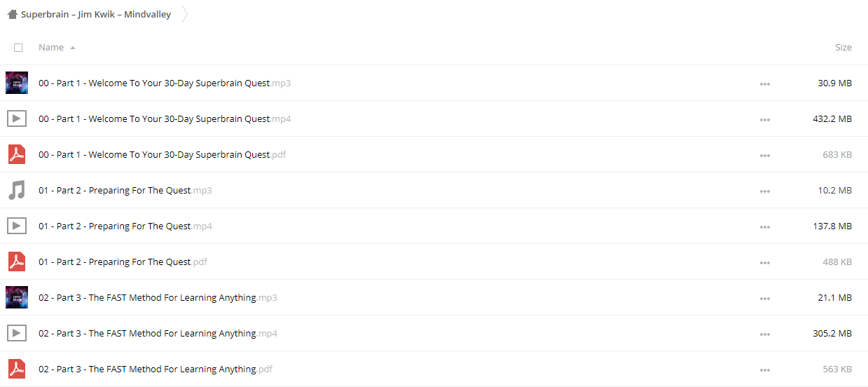The height and width of the screenshot is (387, 868).
Task: Click the Superbrain thumbnail of Welcome To Your 30-Day Superbrain Quest.mp3
Action: pyautogui.click(x=17, y=83)
